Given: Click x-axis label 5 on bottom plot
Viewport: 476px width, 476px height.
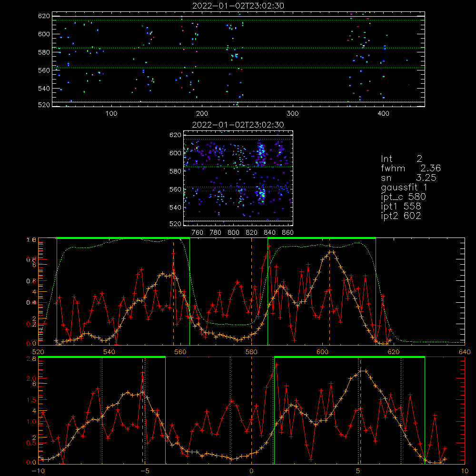Looking at the screenshot, I should (358, 471).
